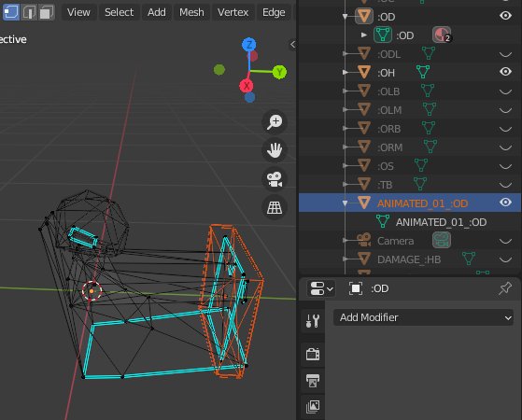Screen dimensions: 522x420
Task: Open the Tool properties tab
Action: click(x=313, y=321)
